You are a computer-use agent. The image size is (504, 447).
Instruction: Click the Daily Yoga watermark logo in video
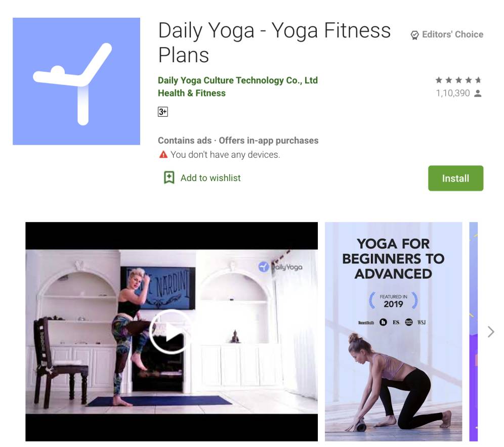pos(280,266)
